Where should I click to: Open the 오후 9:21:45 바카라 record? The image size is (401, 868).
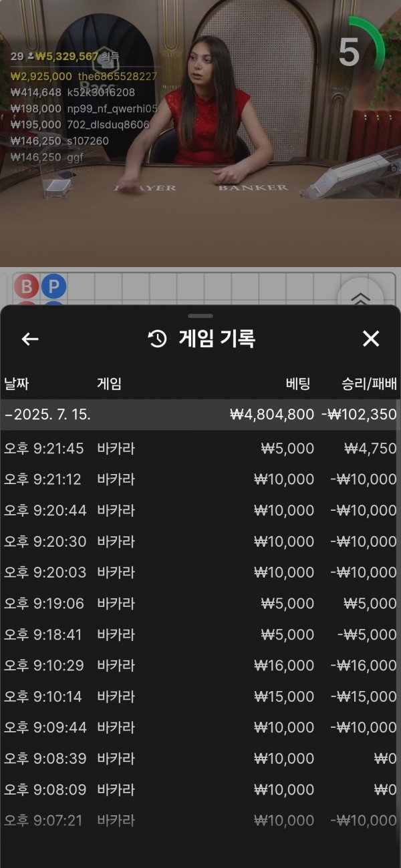[x=200, y=449]
